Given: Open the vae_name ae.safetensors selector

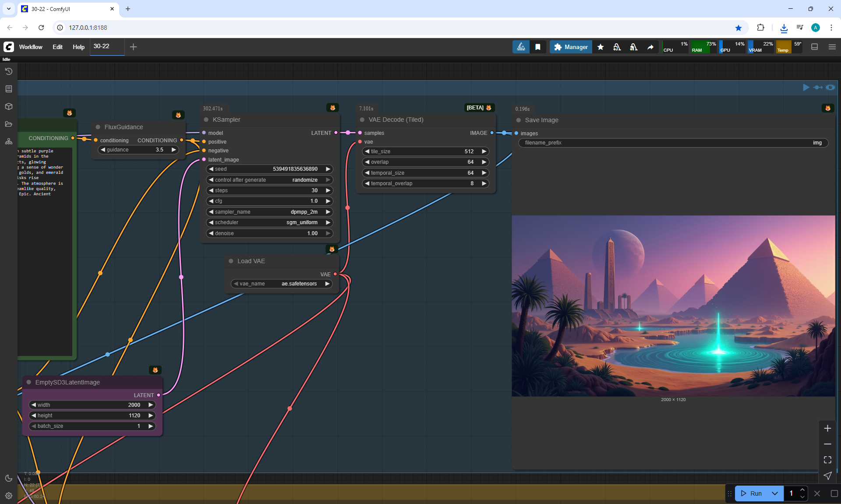Looking at the screenshot, I should [x=281, y=284].
